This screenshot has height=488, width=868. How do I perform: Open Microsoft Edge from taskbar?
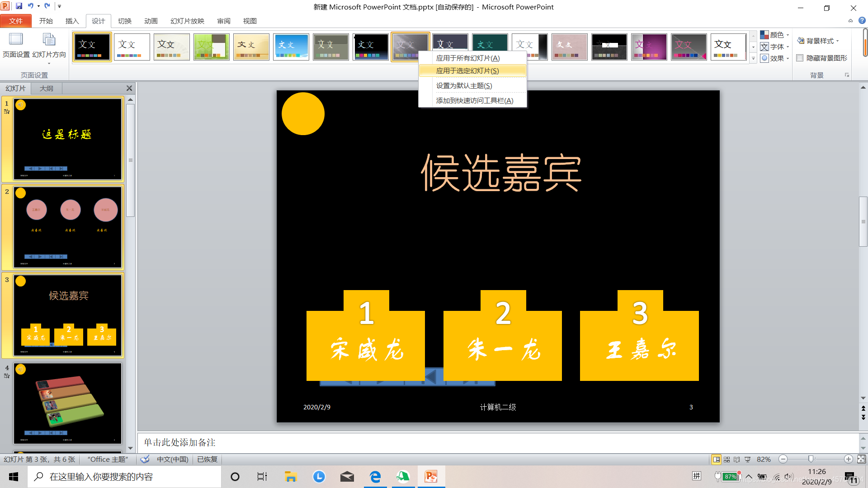[x=375, y=477]
